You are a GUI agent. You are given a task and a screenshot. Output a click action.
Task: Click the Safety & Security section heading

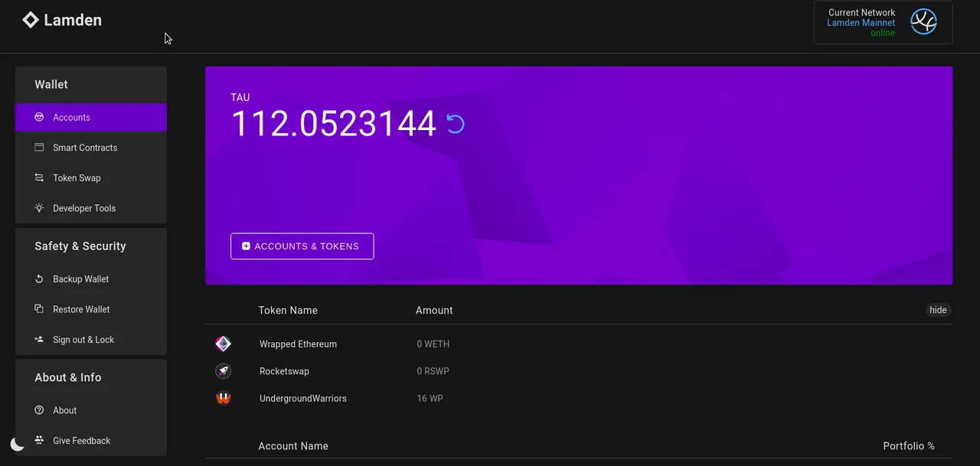pyautogui.click(x=80, y=246)
